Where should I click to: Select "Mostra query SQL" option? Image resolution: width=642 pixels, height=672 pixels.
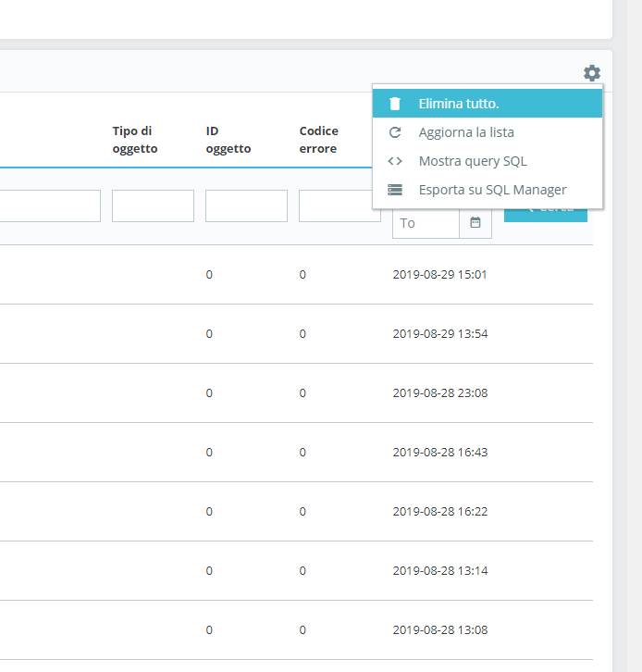tap(488, 161)
